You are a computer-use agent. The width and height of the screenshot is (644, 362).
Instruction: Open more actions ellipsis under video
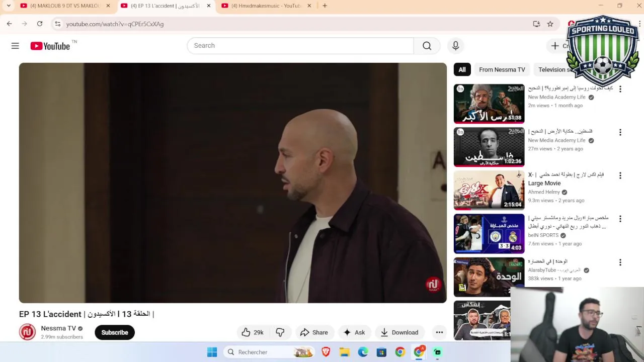click(439, 332)
